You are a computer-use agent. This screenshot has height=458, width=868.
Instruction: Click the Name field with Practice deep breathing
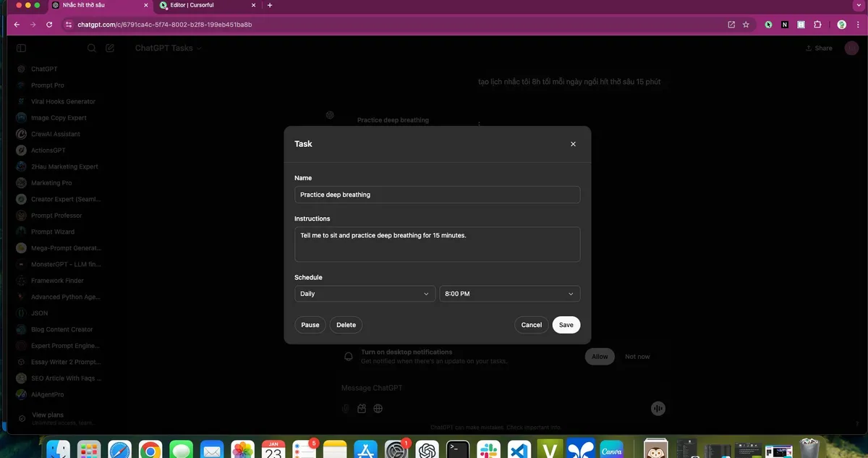[437, 195]
